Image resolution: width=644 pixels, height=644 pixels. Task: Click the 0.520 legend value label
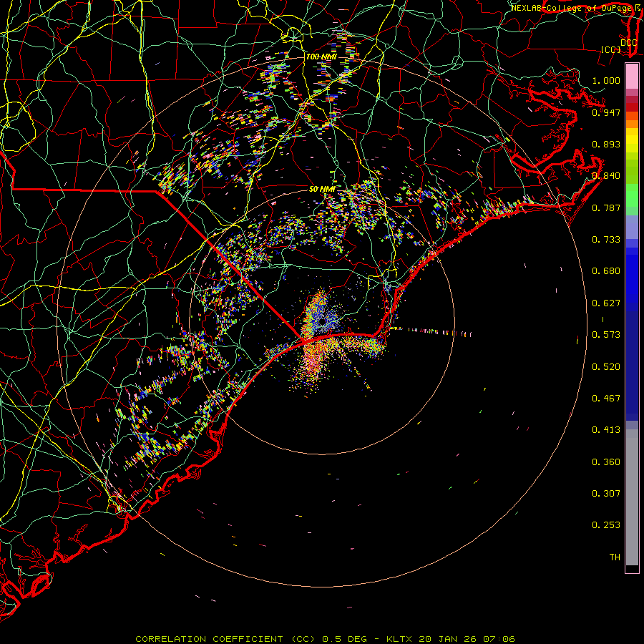[606, 367]
